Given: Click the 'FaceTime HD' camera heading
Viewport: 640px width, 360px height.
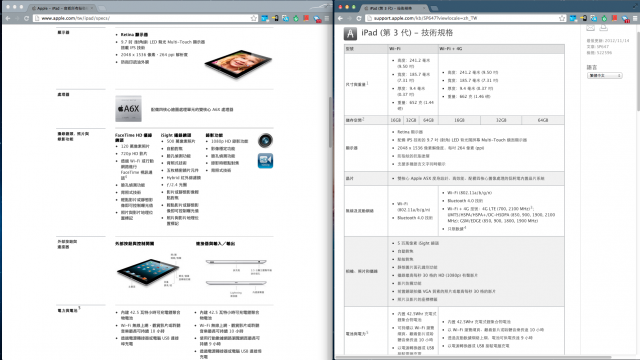Looking at the screenshot, I should pyautogui.click(x=133, y=138).
